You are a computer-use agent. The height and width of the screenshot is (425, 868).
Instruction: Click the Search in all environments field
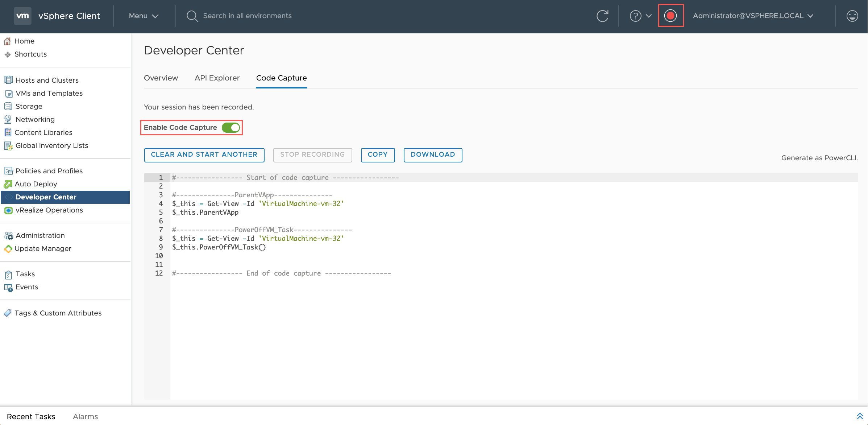248,16
